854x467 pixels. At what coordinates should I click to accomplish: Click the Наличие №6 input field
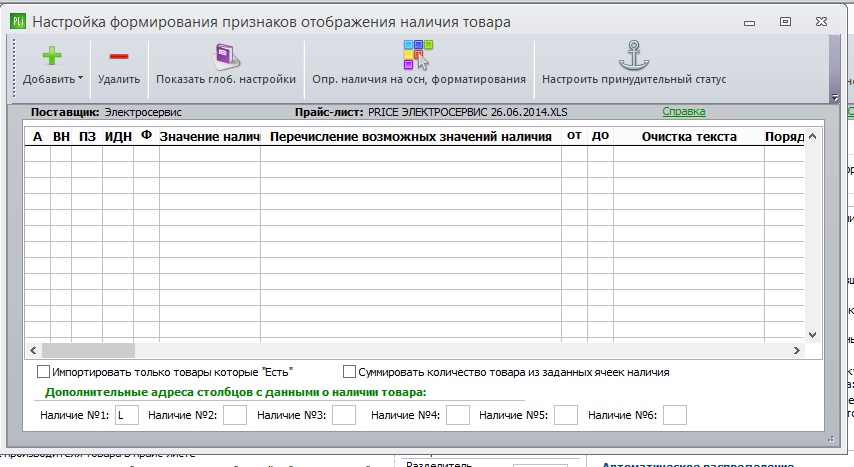click(675, 415)
